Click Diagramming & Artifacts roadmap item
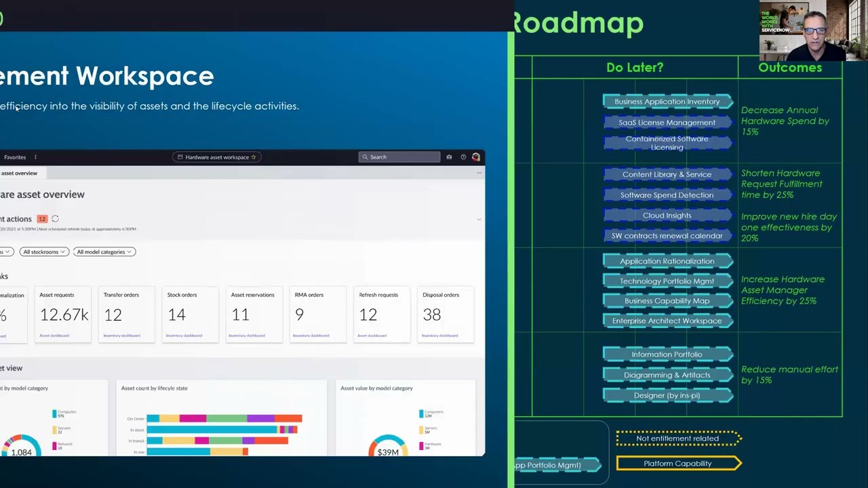The height and width of the screenshot is (488, 868). pos(667,375)
